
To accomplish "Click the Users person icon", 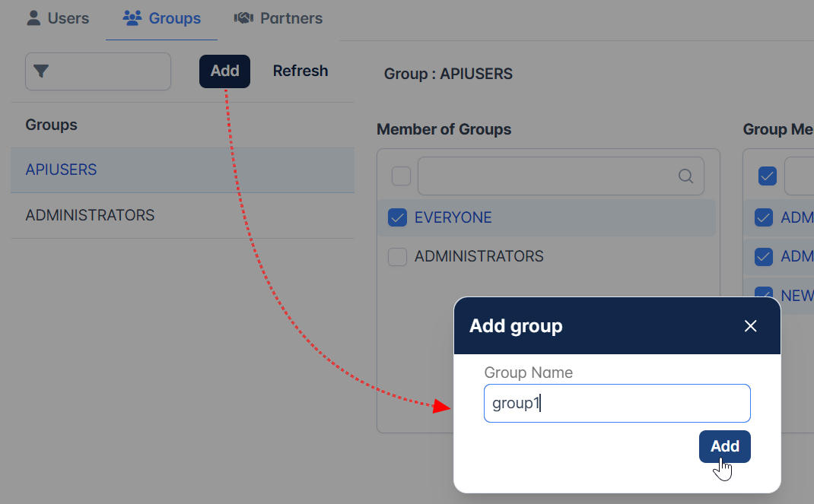I will [33, 18].
